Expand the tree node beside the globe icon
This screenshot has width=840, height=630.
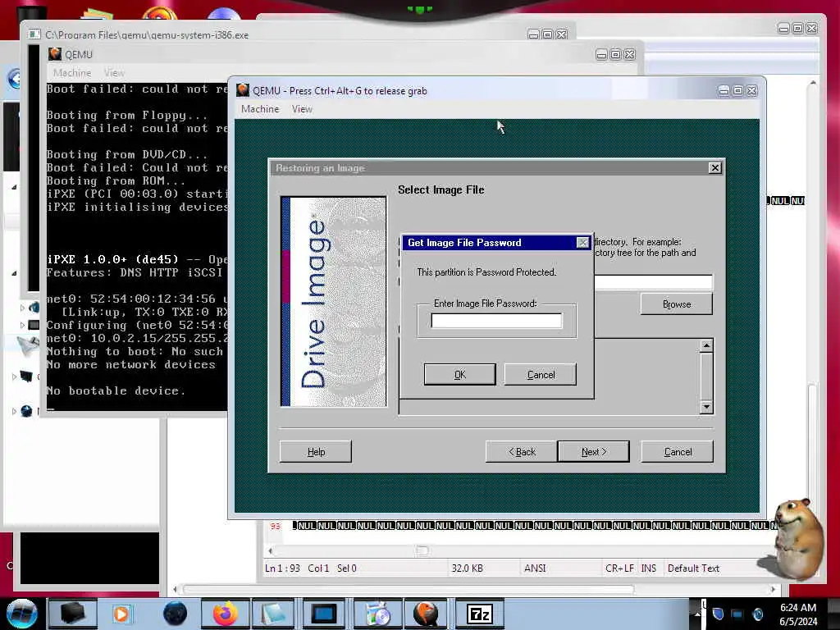pyautogui.click(x=14, y=412)
